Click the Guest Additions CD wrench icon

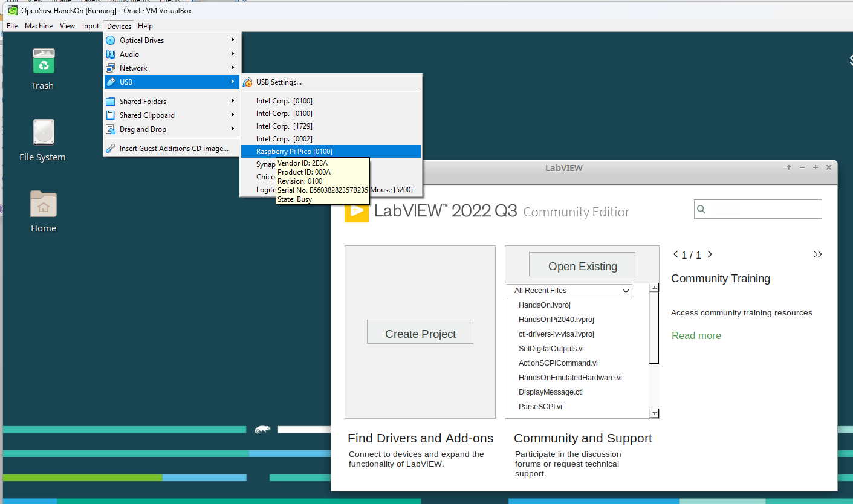(110, 149)
